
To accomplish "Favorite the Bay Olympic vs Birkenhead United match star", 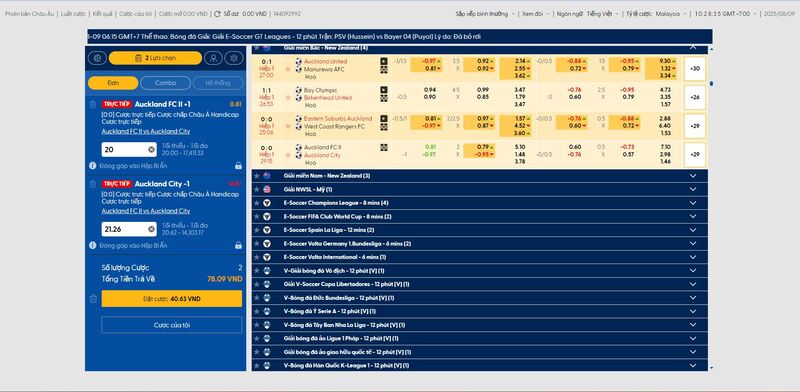I will click(x=287, y=97).
